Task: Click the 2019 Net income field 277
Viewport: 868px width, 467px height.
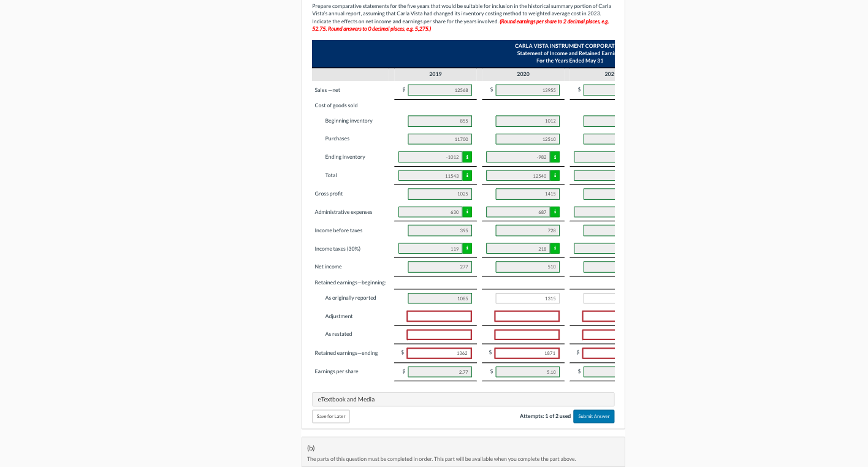Action: pyautogui.click(x=440, y=267)
